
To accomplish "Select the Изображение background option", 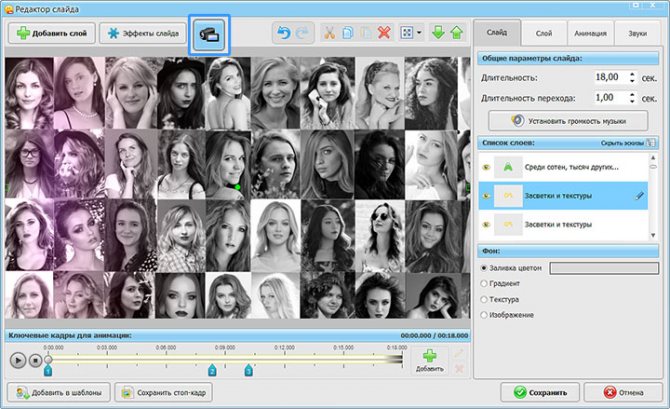I will click(486, 315).
